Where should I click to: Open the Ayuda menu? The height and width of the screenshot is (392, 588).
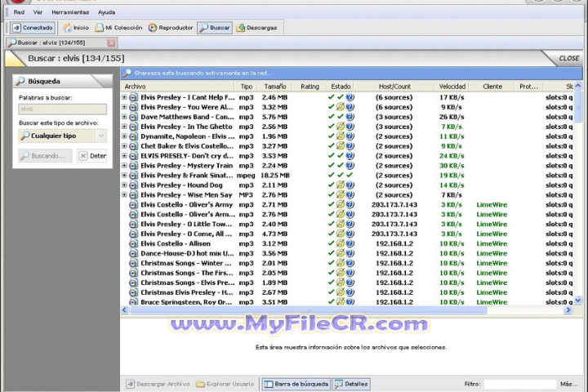[106, 12]
